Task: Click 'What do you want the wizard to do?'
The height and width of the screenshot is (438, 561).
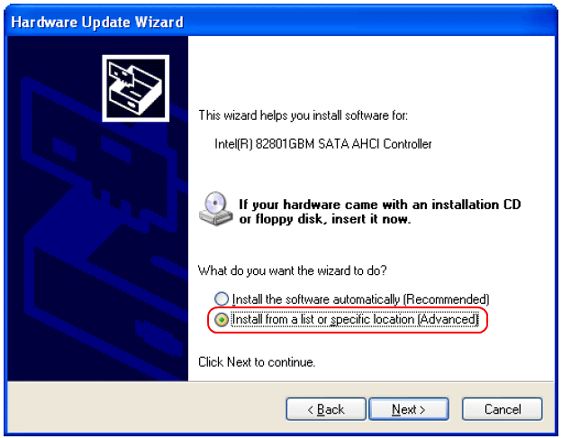Action: point(292,271)
